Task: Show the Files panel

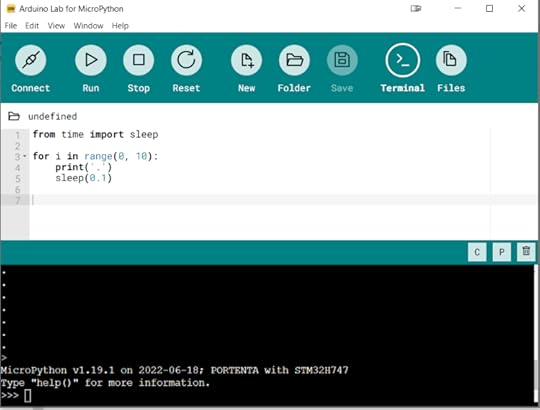Action: [x=451, y=60]
